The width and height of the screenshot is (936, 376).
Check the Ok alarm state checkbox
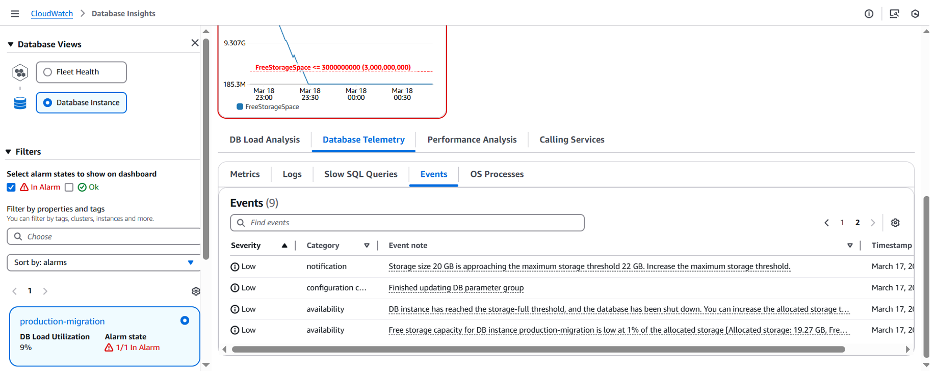(69, 187)
